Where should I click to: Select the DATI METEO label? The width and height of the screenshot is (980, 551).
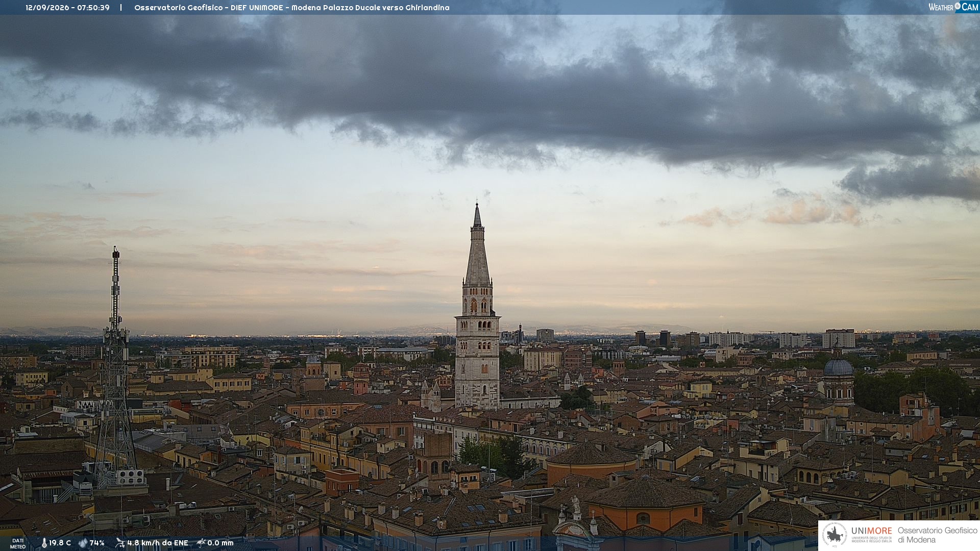[x=18, y=543]
